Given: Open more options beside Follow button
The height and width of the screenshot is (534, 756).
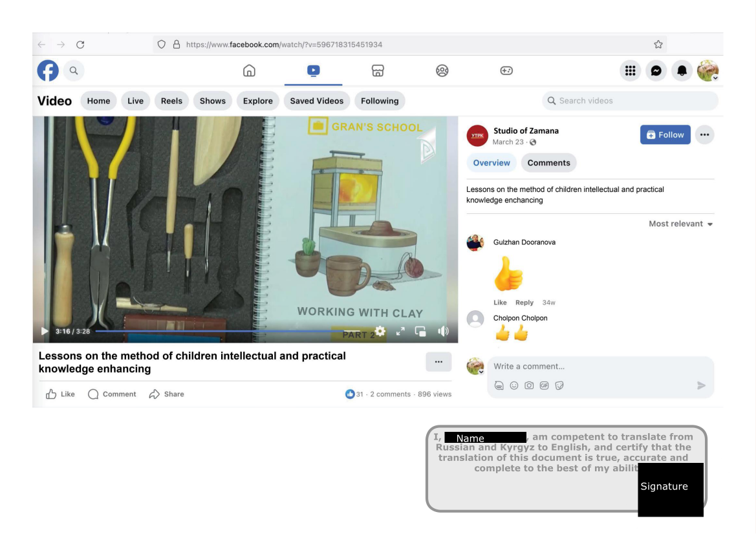Looking at the screenshot, I should point(704,135).
